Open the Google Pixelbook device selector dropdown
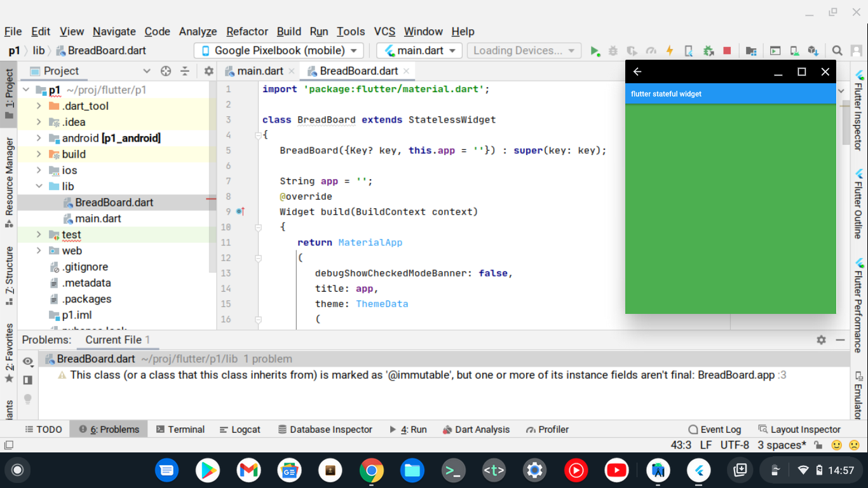The height and width of the screenshot is (488, 868). 278,50
